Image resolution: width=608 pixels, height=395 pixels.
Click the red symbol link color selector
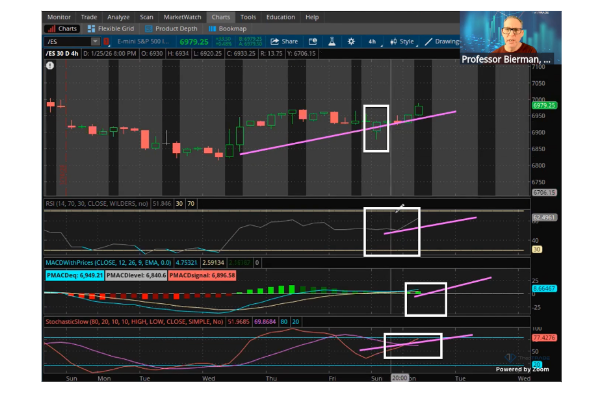pos(106,41)
